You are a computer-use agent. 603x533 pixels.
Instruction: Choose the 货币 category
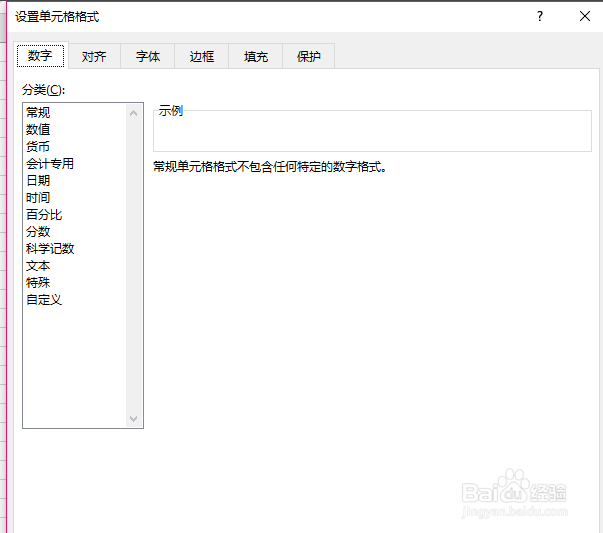click(x=38, y=146)
